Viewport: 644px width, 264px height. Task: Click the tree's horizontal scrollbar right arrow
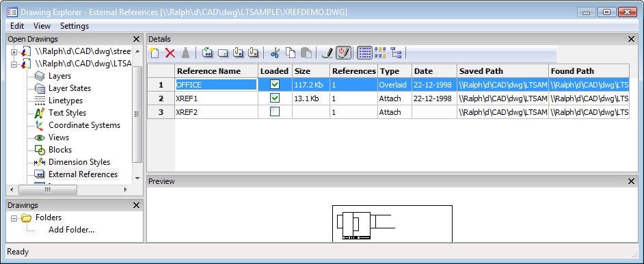pos(126,189)
